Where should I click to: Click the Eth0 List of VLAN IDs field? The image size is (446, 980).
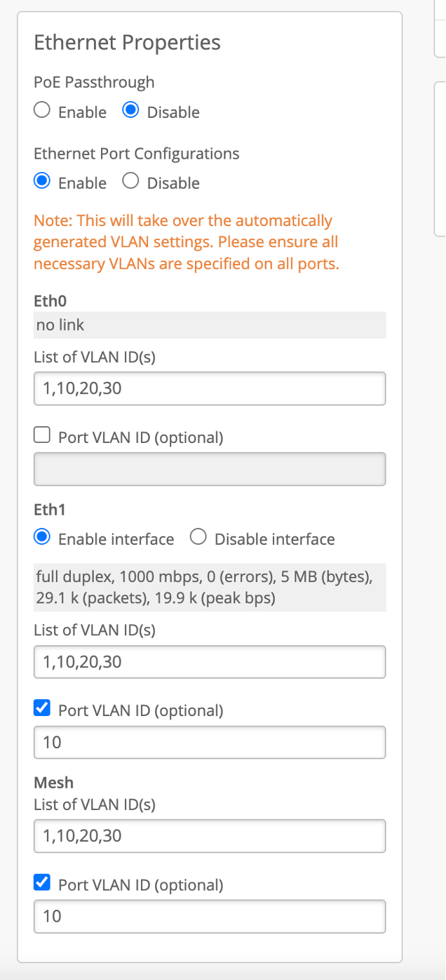tap(210, 388)
